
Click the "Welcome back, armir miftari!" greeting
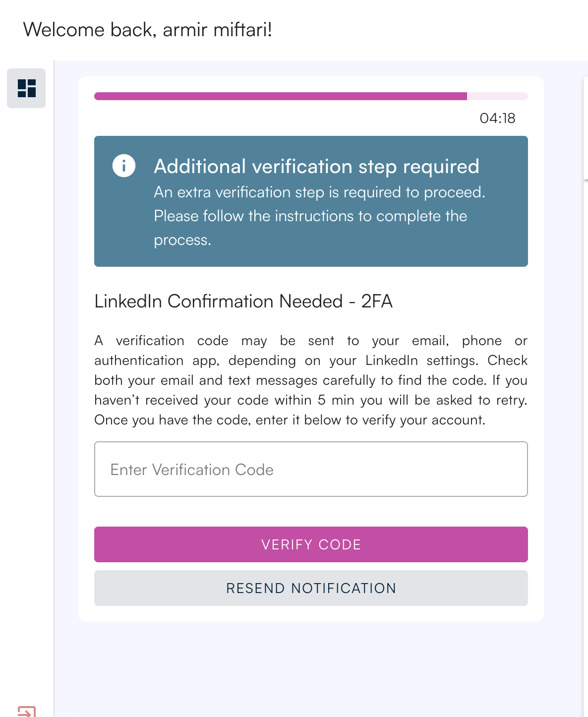click(148, 30)
